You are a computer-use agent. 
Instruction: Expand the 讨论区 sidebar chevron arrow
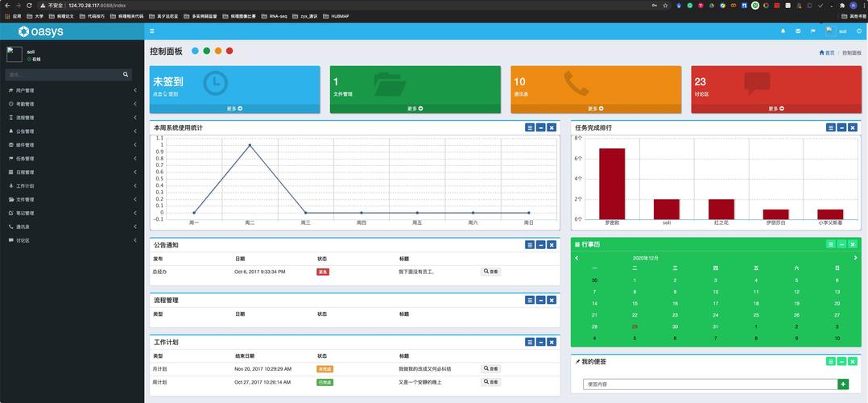coord(135,240)
